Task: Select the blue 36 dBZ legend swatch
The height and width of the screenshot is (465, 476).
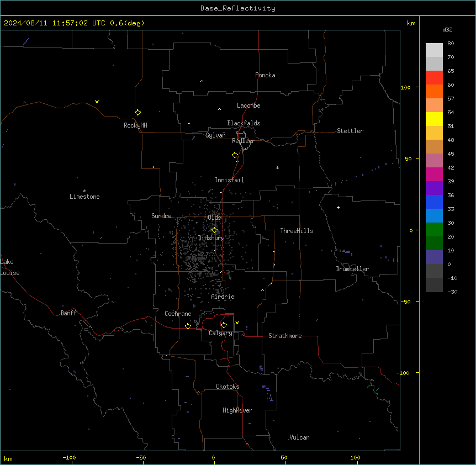Action: (434, 202)
